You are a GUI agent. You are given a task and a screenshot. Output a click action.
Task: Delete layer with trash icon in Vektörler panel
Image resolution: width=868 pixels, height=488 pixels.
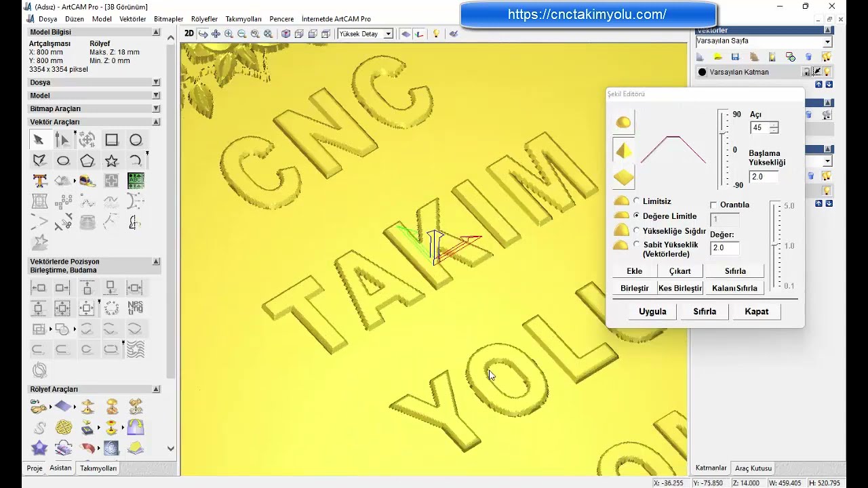[808, 57]
